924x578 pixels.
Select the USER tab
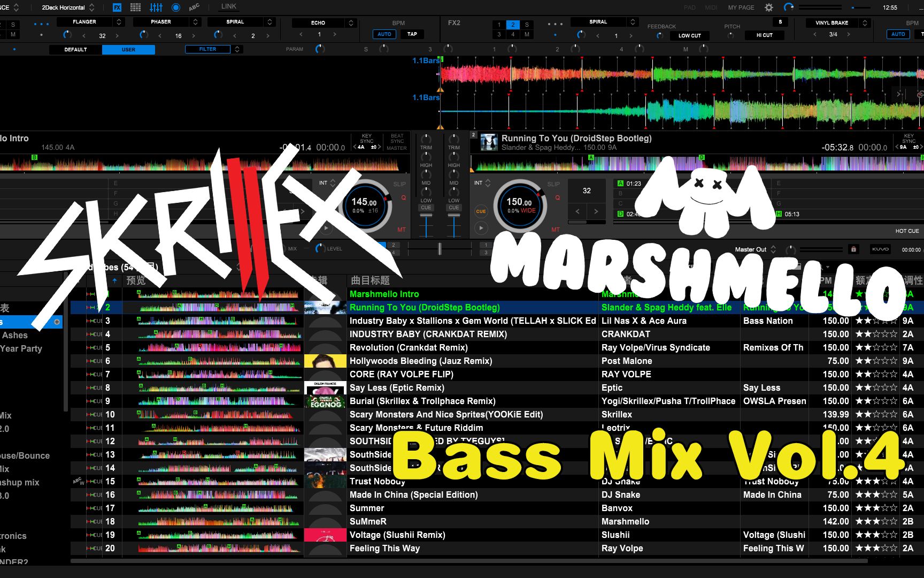(128, 49)
